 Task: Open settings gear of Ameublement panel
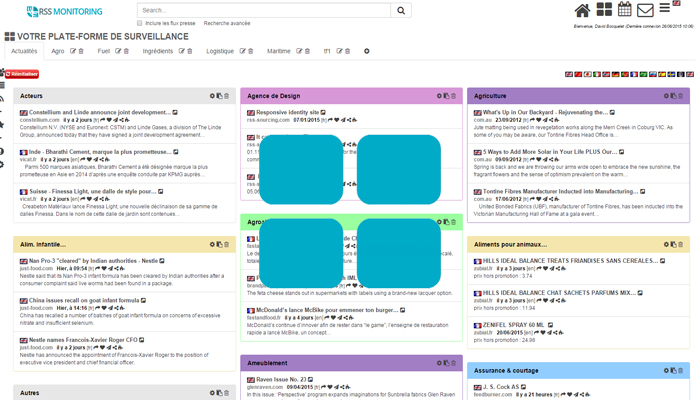point(439,363)
